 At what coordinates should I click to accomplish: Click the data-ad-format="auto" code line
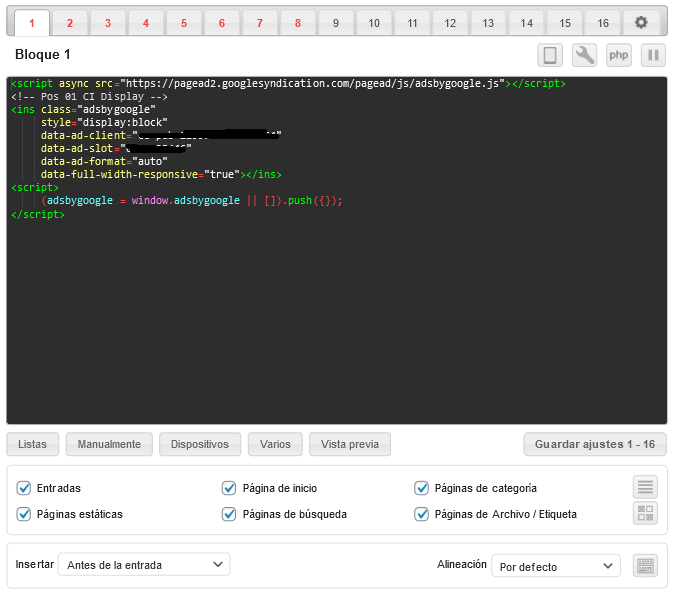pyautogui.click(x=104, y=161)
